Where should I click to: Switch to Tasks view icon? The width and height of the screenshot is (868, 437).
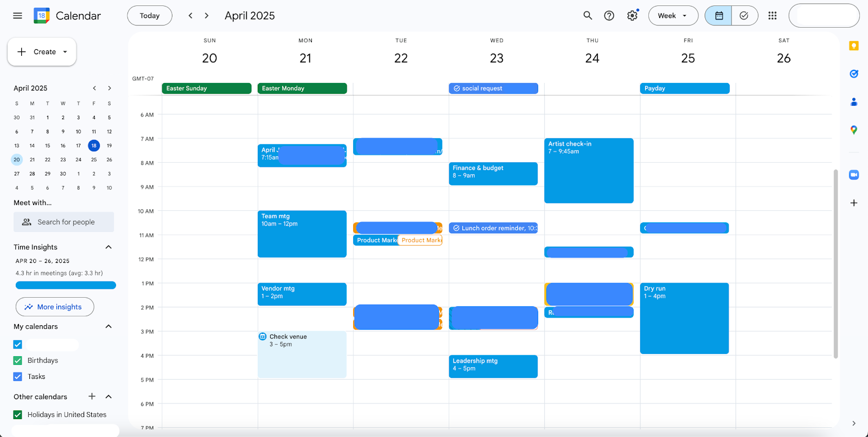point(744,16)
